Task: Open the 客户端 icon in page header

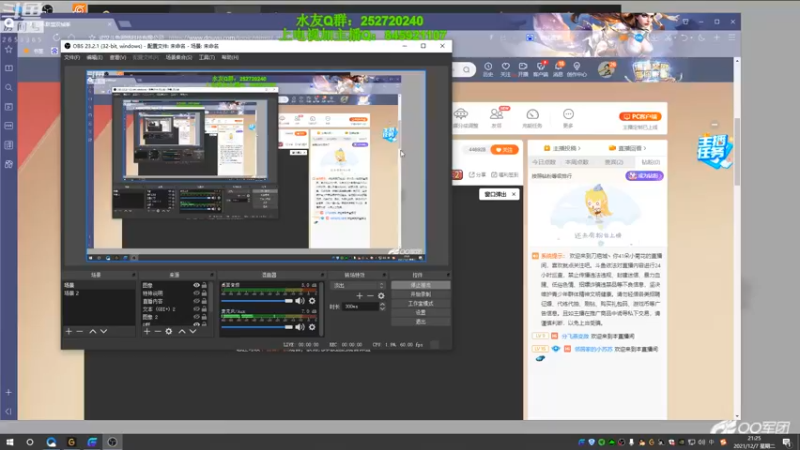Action: (x=541, y=69)
